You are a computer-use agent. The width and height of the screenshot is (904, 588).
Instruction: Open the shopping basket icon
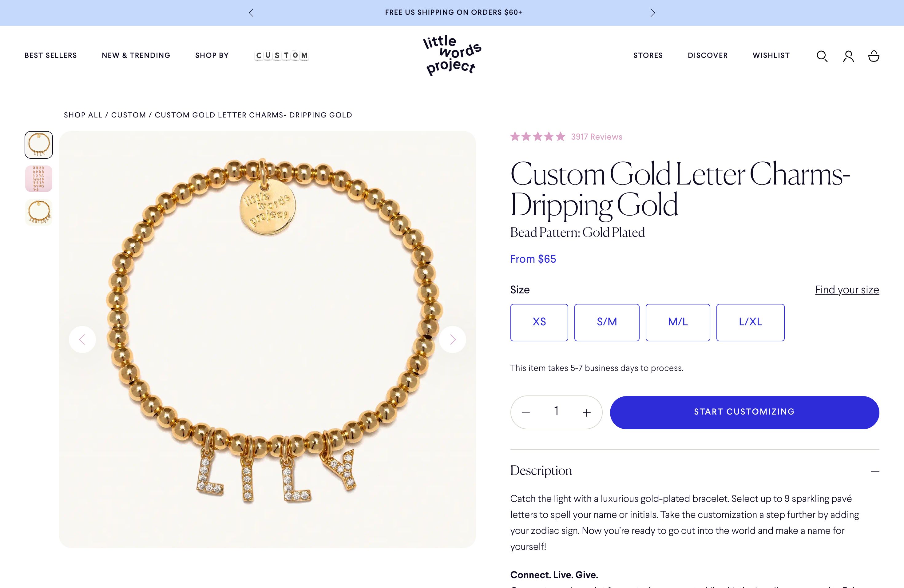[x=874, y=56]
